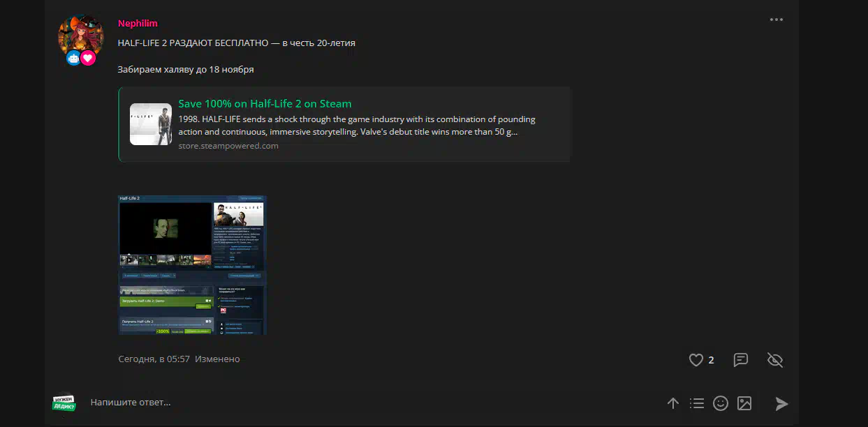Screen dimensions: 868x427
Task: Open Nephilim's profile avatar
Action: [80, 34]
